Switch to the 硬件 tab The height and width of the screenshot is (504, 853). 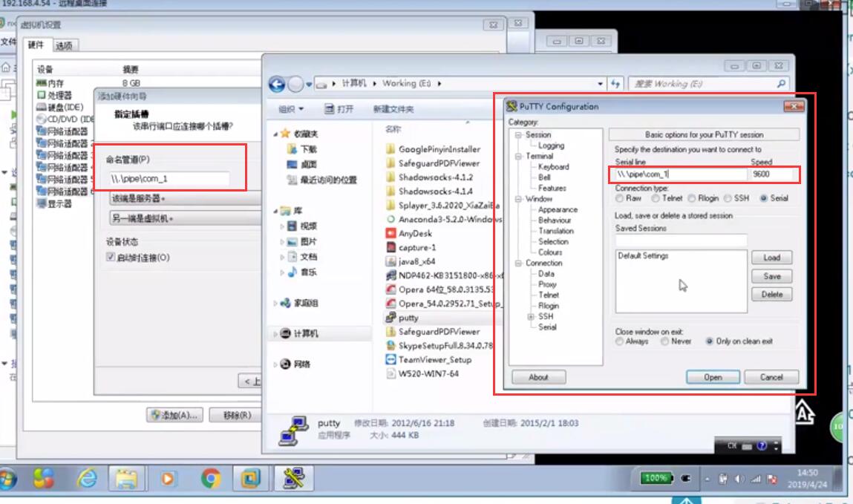[36, 45]
